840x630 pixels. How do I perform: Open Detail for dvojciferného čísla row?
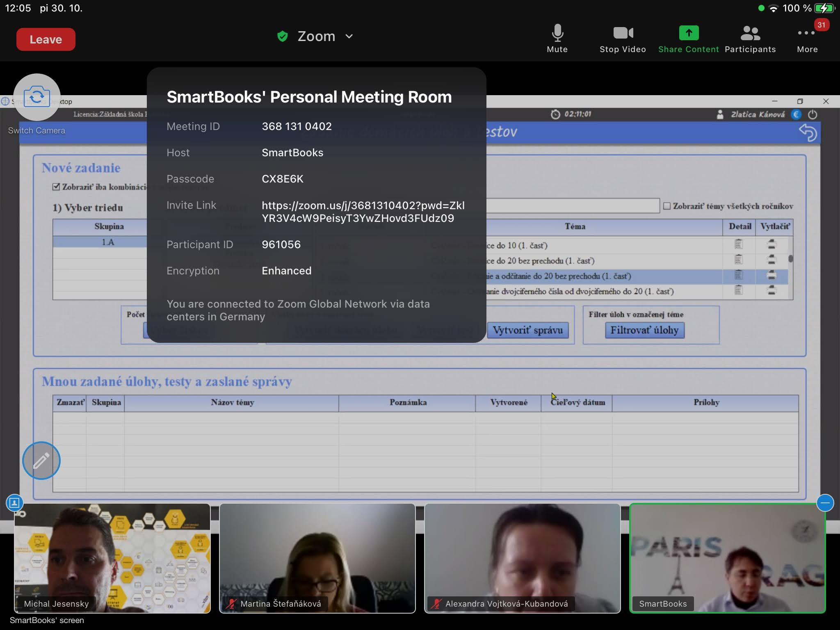pyautogui.click(x=738, y=290)
